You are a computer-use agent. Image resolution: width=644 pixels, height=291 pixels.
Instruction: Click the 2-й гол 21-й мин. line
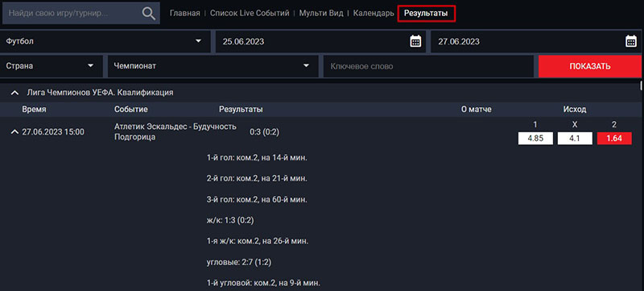tap(257, 179)
